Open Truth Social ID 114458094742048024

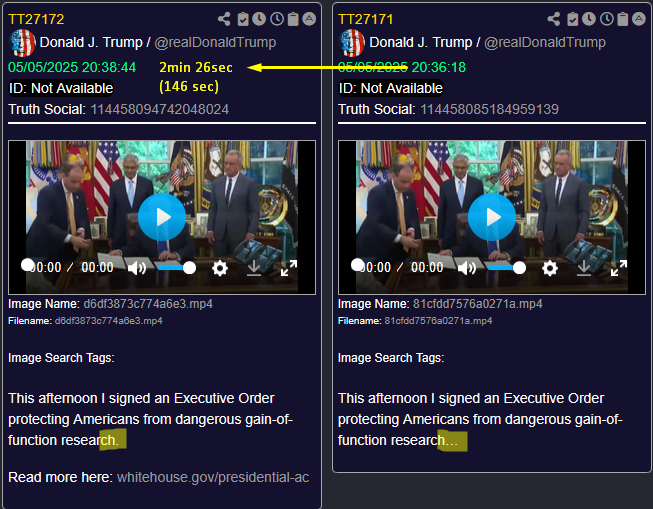click(x=160, y=109)
